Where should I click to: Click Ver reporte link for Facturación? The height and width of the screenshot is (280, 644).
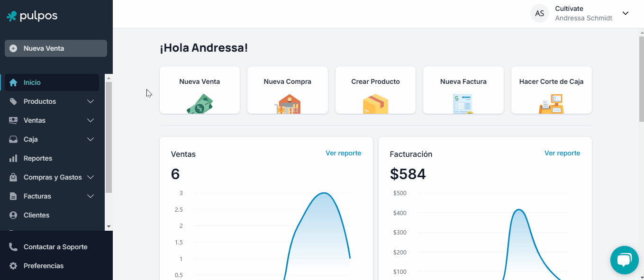pos(562,153)
